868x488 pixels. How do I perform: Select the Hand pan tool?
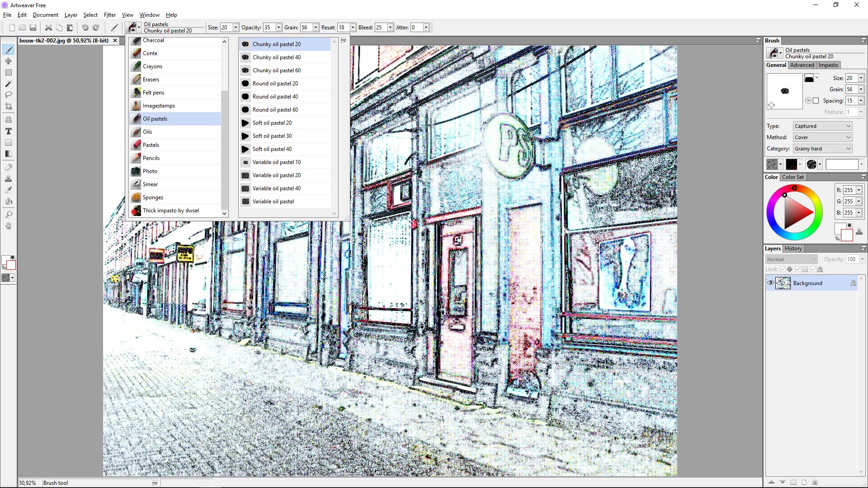point(8,226)
